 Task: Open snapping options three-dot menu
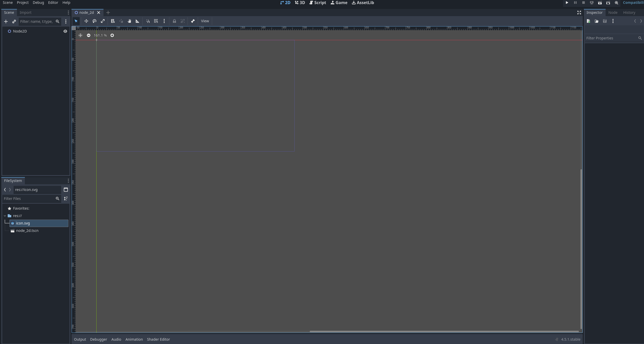tap(164, 21)
